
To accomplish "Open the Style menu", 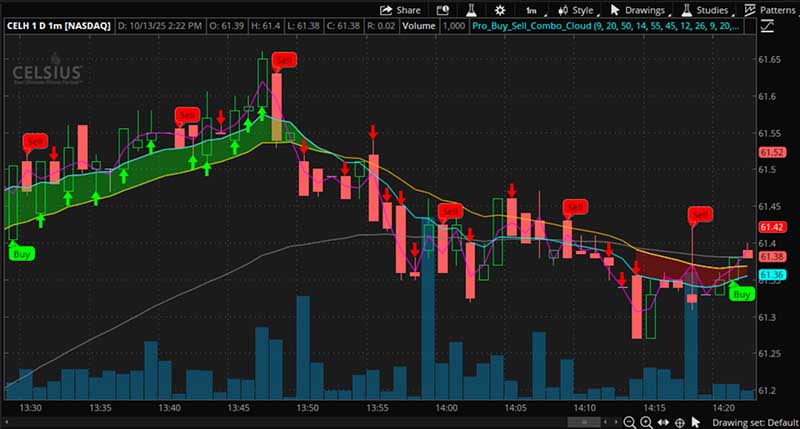I will [575, 10].
